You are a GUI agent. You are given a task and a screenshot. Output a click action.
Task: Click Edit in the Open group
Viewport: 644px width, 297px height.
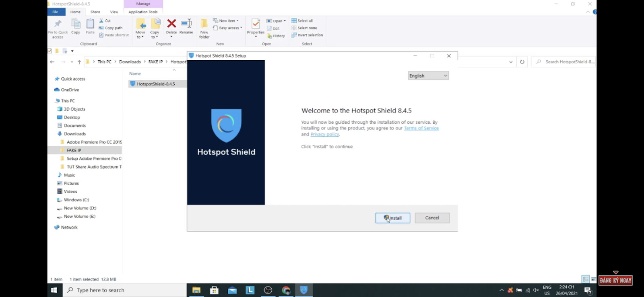(273, 28)
